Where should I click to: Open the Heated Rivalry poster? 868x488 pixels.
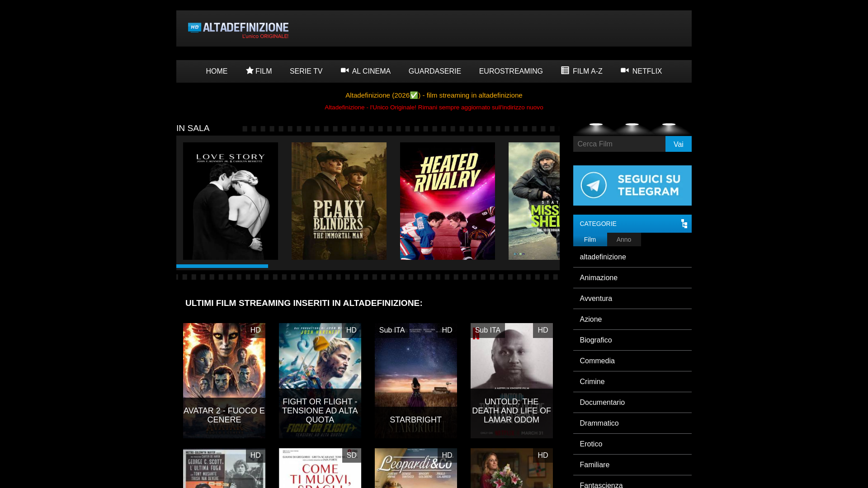click(448, 201)
